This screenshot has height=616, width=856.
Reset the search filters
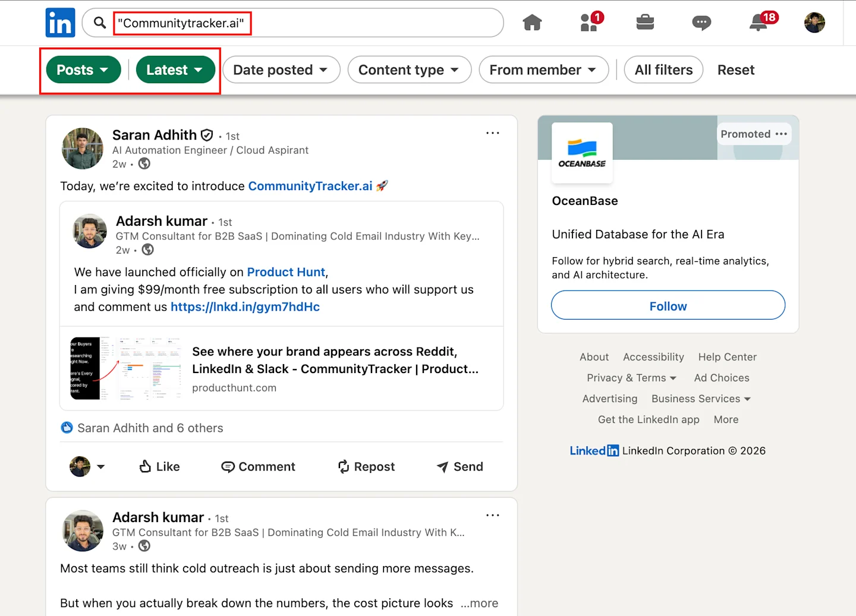pyautogui.click(x=736, y=70)
